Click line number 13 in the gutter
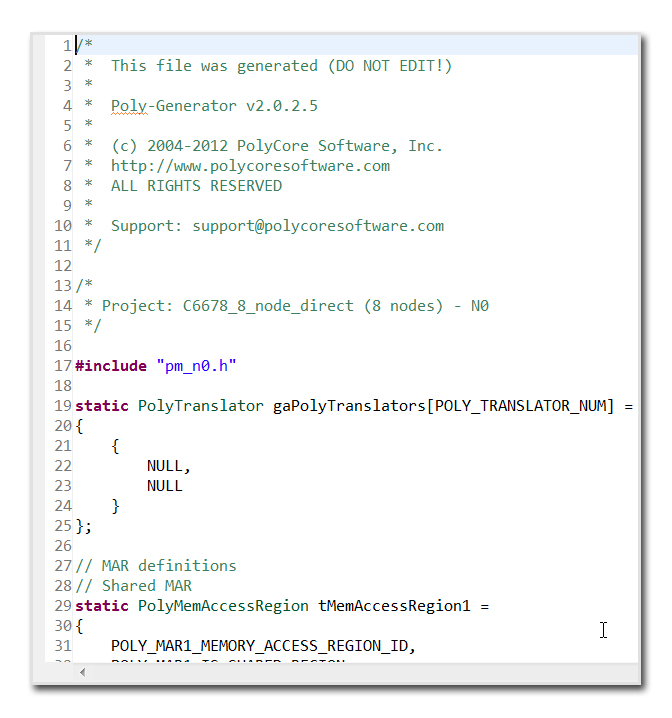 tap(63, 286)
